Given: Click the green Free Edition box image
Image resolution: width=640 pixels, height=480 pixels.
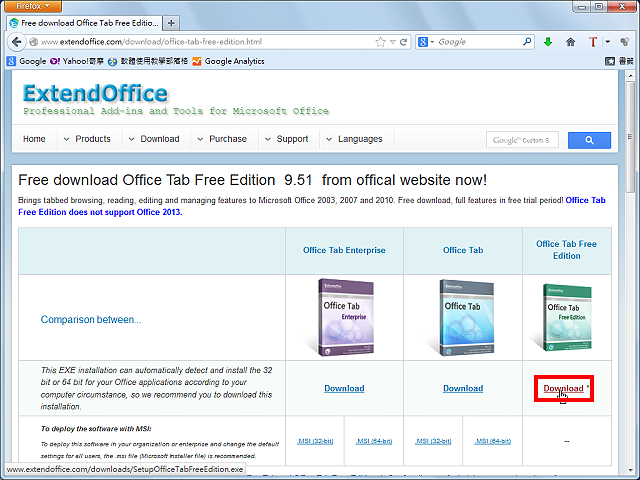Looking at the screenshot, I should 565,318.
